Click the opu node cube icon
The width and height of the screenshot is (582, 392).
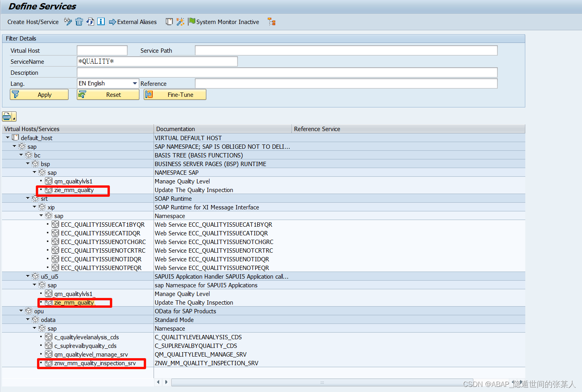(x=29, y=311)
